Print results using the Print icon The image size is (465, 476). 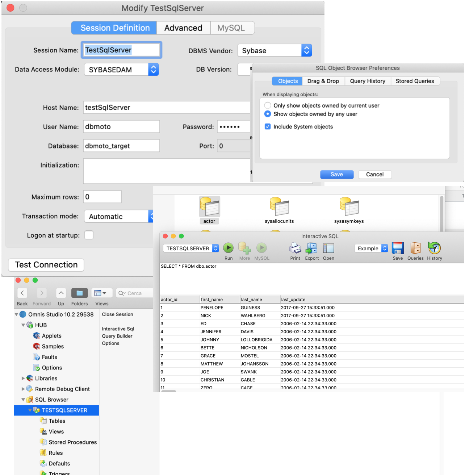295,248
